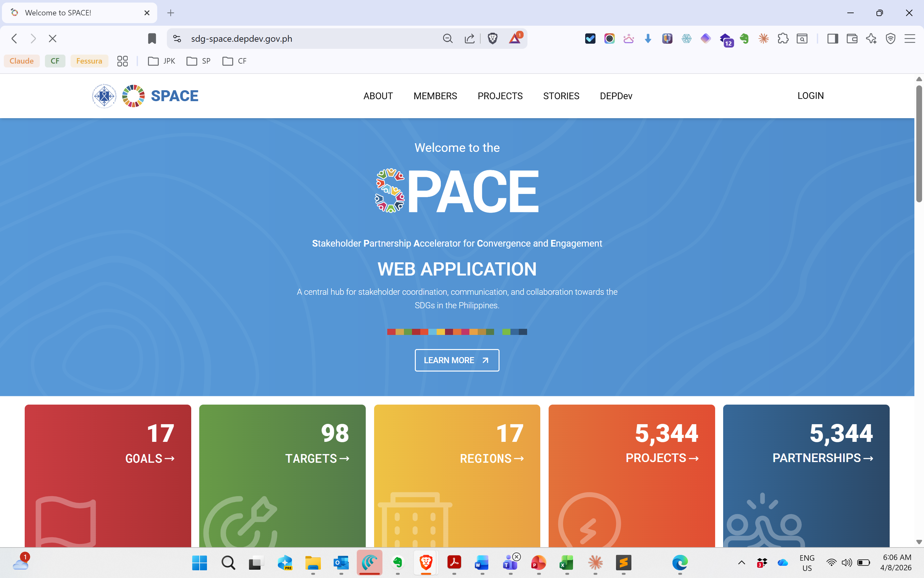Open the Claude bookmark
Image resolution: width=924 pixels, height=578 pixels.
tap(22, 61)
